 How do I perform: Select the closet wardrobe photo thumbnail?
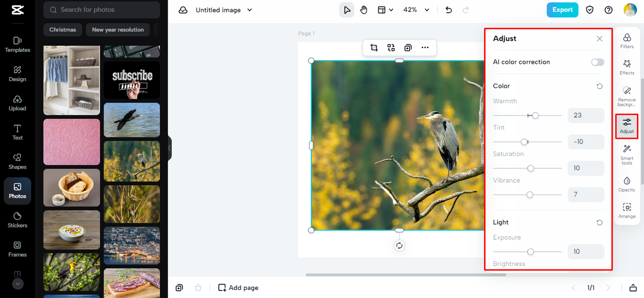pos(71,80)
